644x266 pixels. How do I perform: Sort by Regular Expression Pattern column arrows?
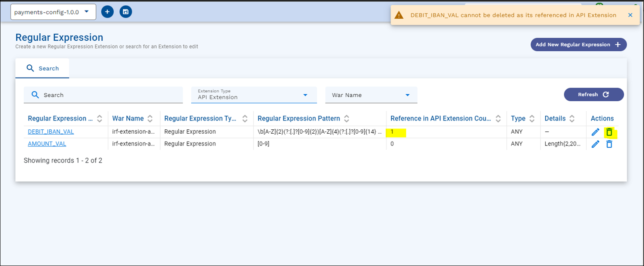347,118
